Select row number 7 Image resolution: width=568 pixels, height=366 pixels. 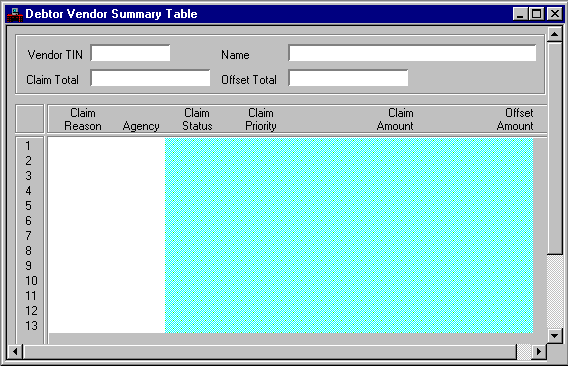[28, 236]
